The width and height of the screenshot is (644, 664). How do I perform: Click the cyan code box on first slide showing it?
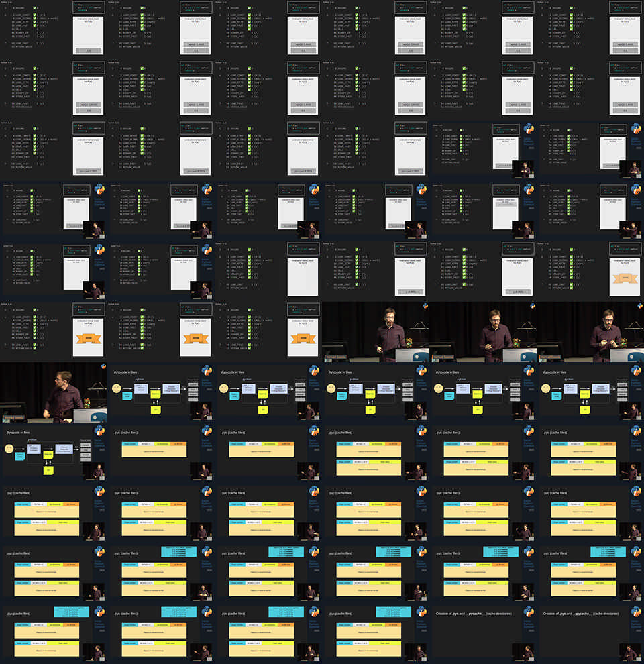pyautogui.click(x=179, y=551)
